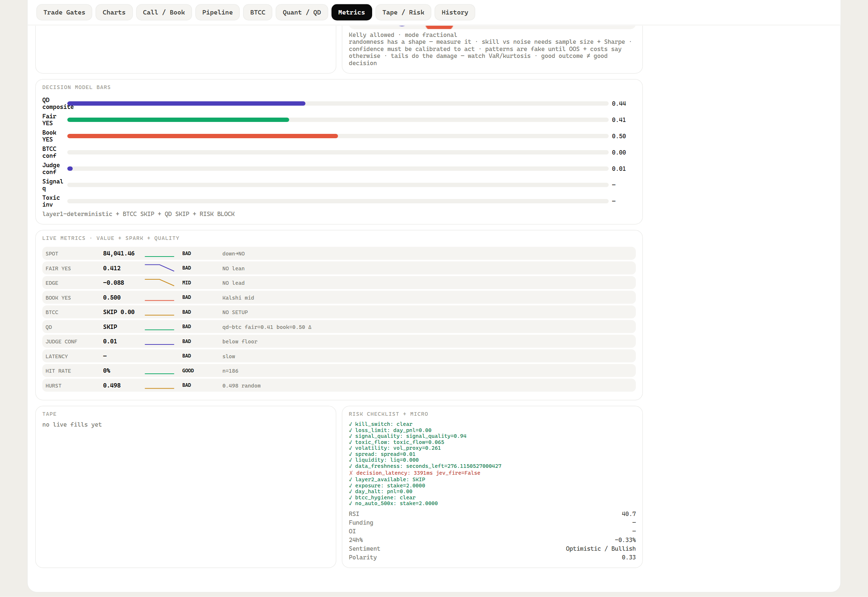
Task: Click the QD composite purple bar
Action: 186,103
